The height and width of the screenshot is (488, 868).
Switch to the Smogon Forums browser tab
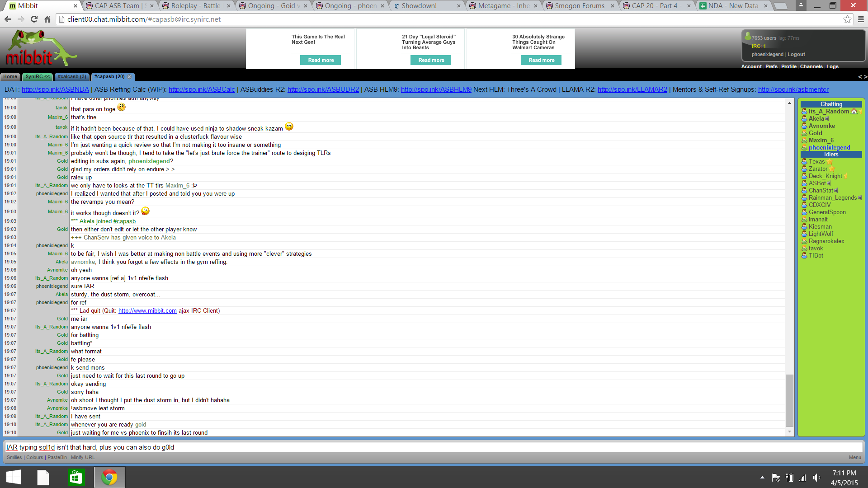click(x=580, y=6)
